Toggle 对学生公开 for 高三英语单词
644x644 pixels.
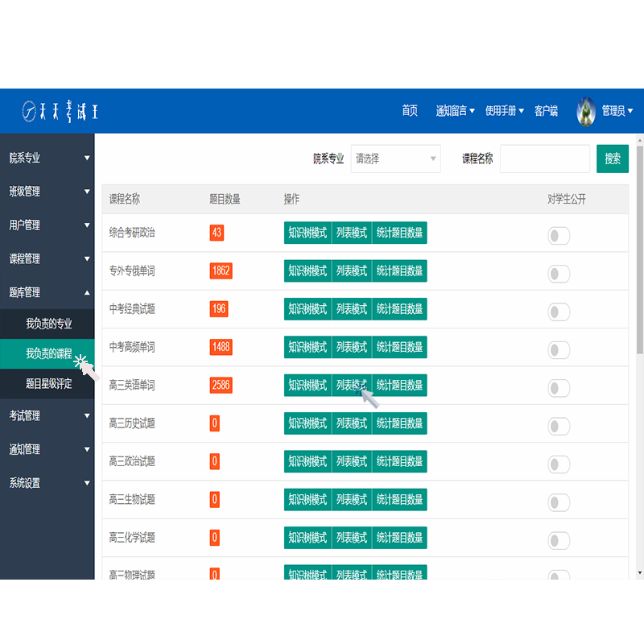point(559,388)
